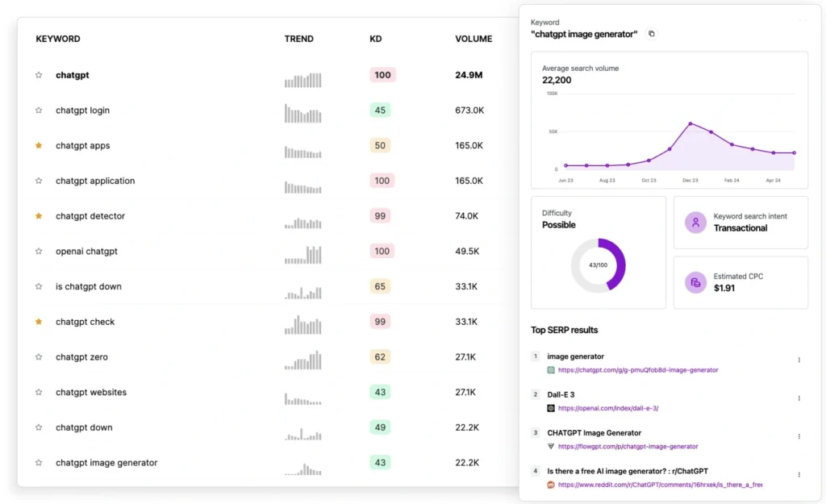Click the OpenAI favicon beside the Dall-E 3 link
This screenshot has width=826, height=504.
[551, 408]
